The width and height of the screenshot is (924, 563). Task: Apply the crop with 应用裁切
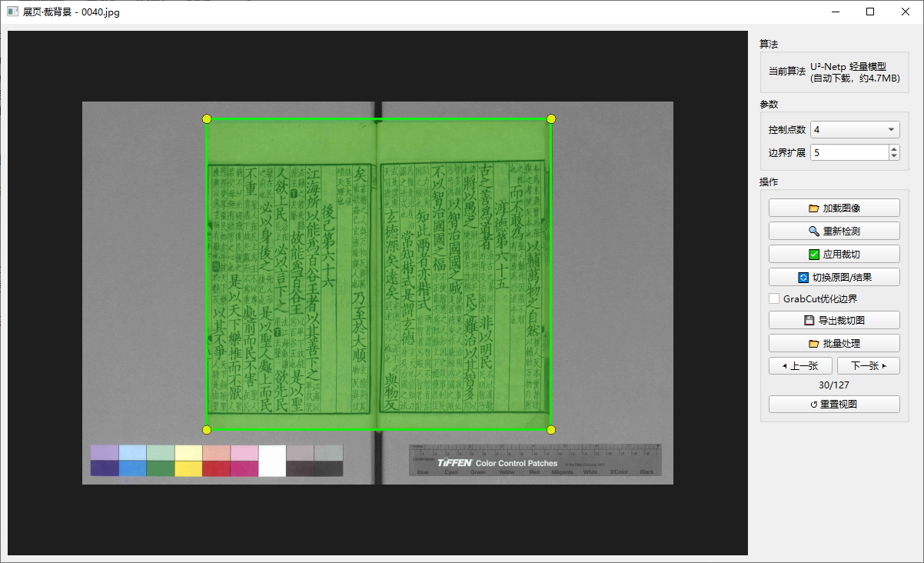(x=834, y=254)
